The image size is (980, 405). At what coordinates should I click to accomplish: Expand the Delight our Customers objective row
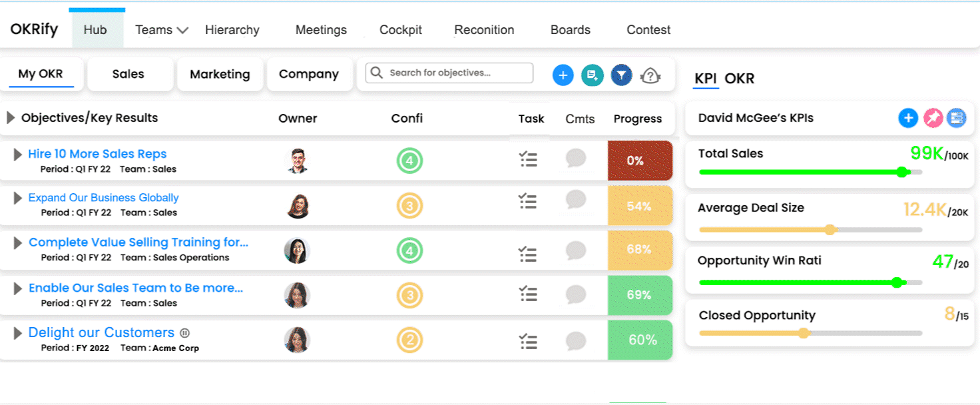click(18, 333)
